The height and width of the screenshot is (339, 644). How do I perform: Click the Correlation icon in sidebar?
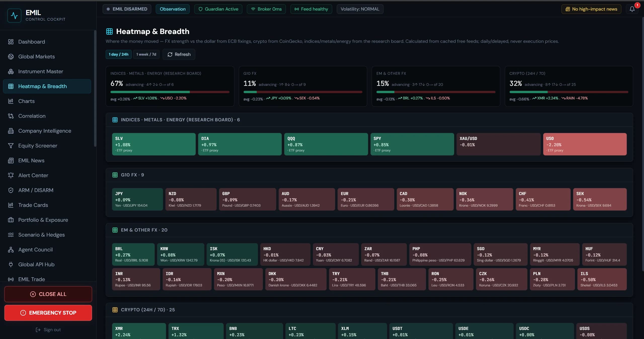coord(11,116)
